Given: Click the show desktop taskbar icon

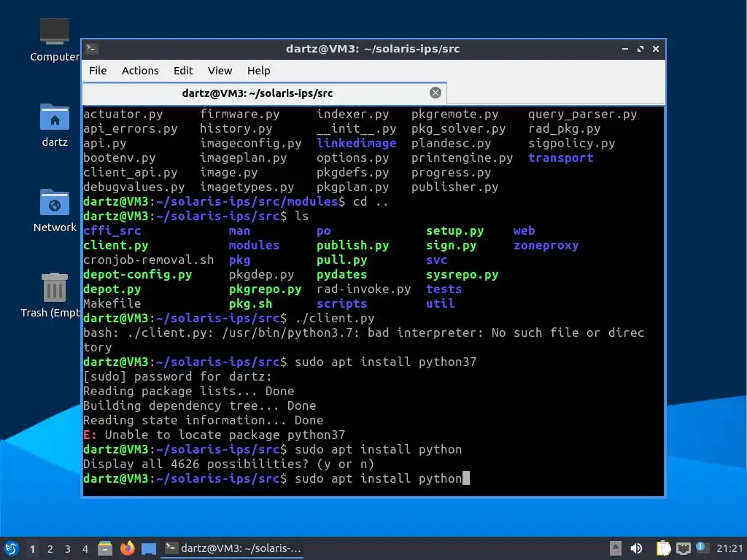Looking at the screenshot, I should [x=149, y=548].
